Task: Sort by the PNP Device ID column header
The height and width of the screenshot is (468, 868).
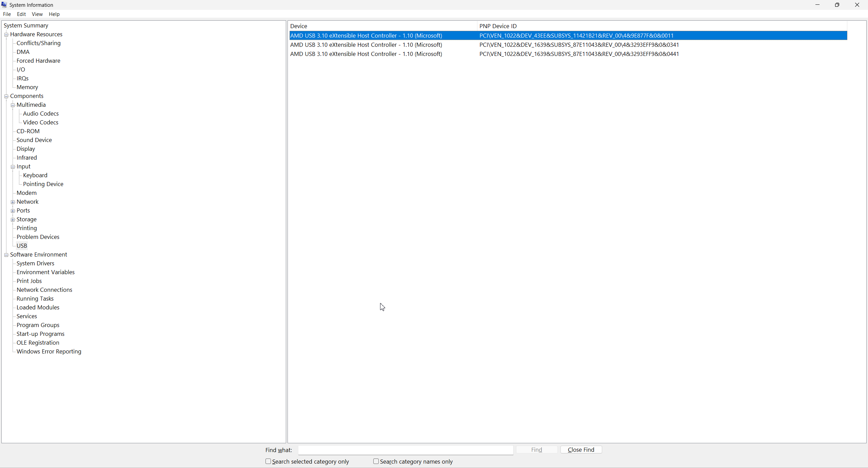Action: point(498,26)
